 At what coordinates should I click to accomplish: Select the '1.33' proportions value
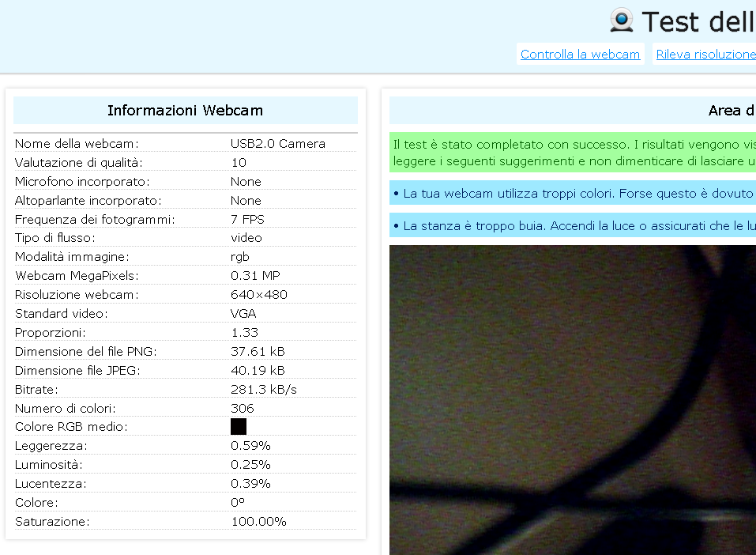[244, 333]
